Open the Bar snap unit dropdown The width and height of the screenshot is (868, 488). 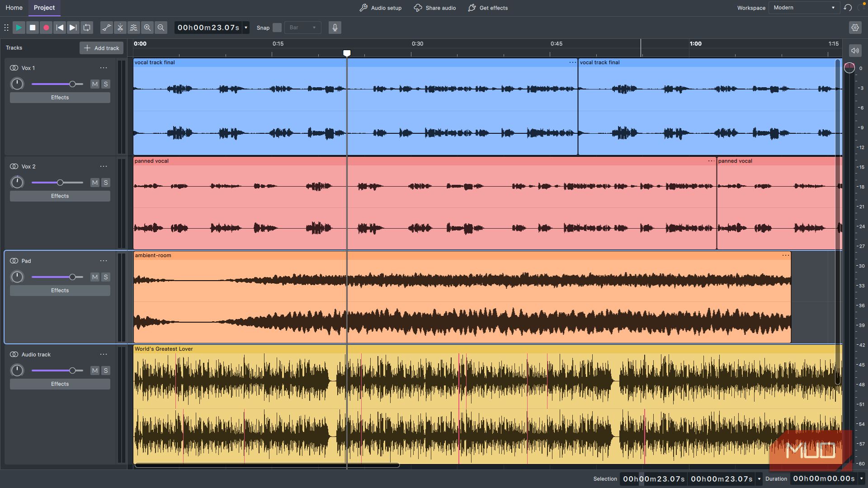(303, 28)
